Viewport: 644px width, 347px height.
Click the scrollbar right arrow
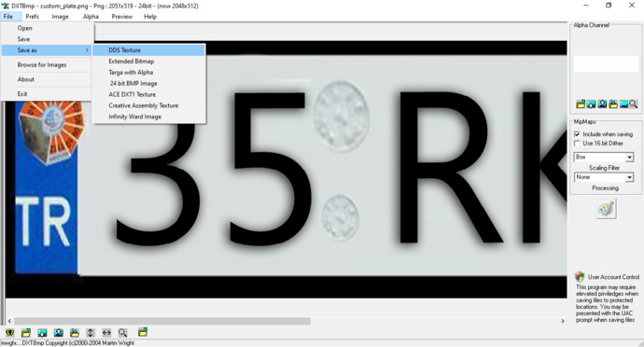click(563, 321)
